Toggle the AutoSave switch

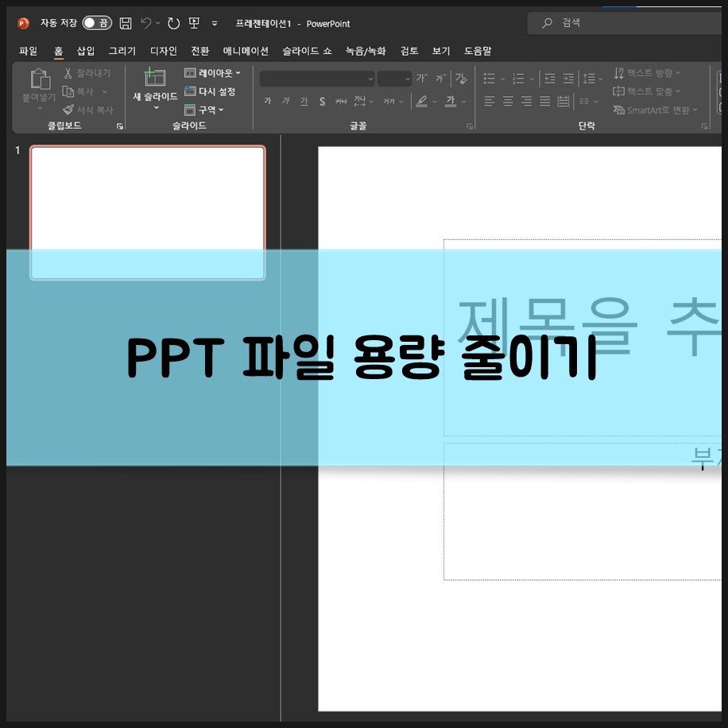click(97, 23)
